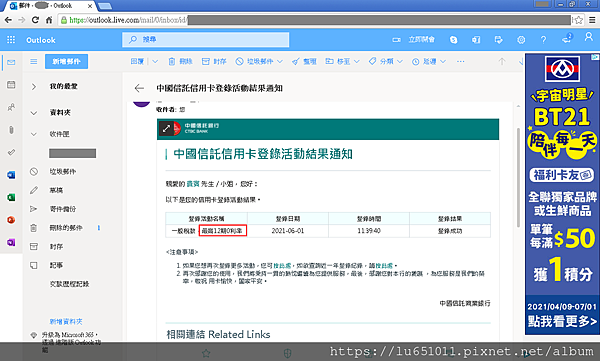Click the browser reload button
Viewport: 600px width, 361px height.
tap(35, 20)
